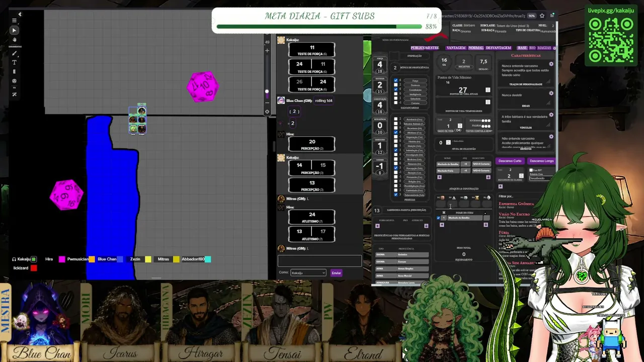The width and height of the screenshot is (644, 362).
Task: Select the arrow pointer tool
Action: click(x=14, y=30)
